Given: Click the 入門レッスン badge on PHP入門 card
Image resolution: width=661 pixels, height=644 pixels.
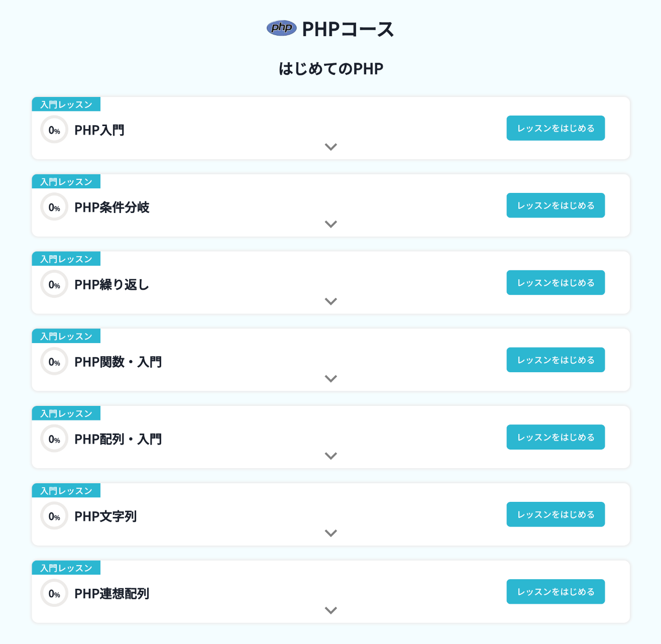Looking at the screenshot, I should (x=67, y=104).
